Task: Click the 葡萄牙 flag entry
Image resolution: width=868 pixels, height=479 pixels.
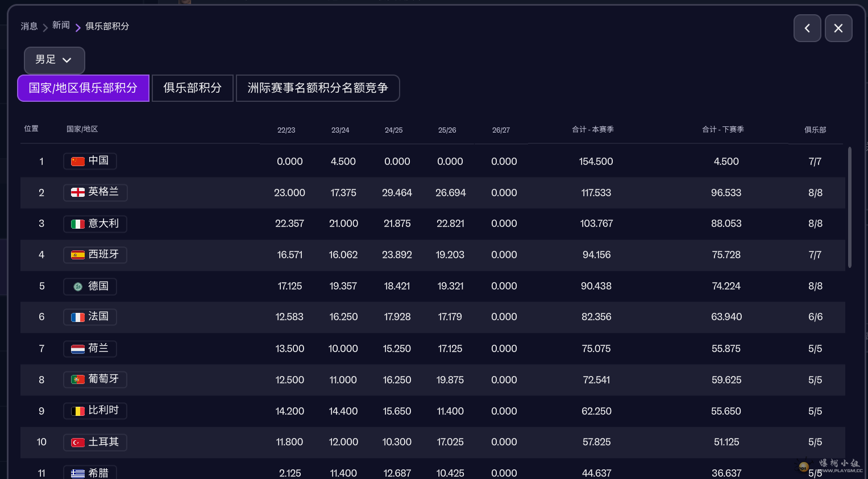Action: click(95, 379)
